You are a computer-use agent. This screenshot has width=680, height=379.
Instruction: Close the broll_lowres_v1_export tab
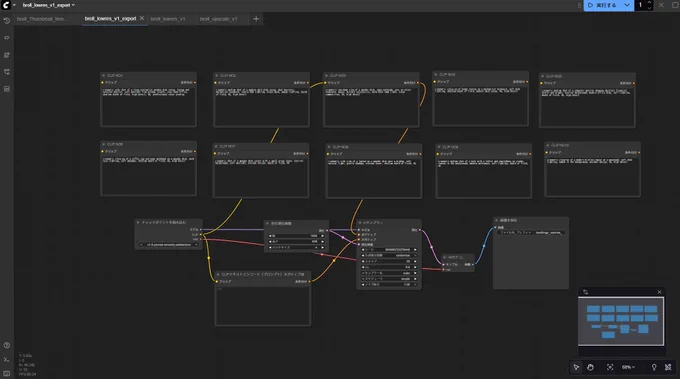pyautogui.click(x=142, y=18)
